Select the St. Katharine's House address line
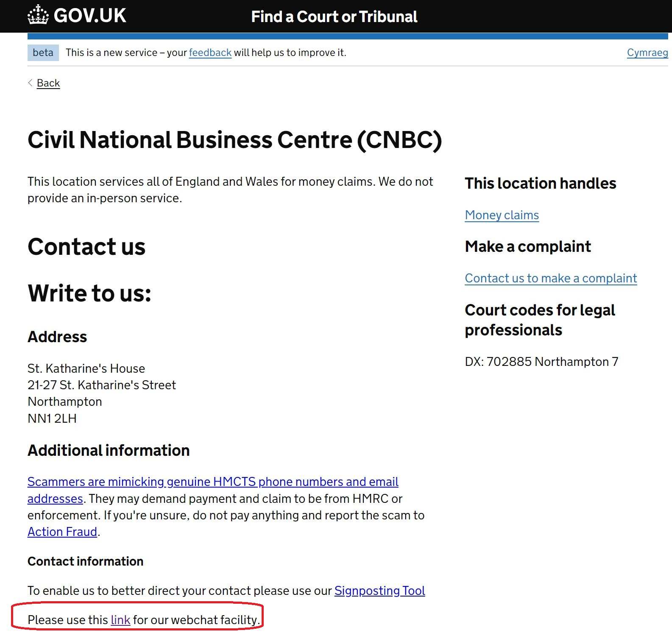672x633 pixels. (x=86, y=368)
